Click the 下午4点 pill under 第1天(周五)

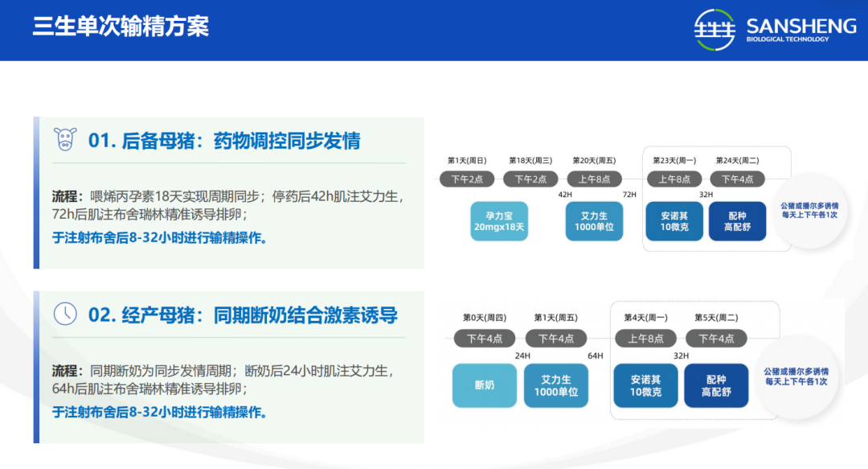click(556, 338)
